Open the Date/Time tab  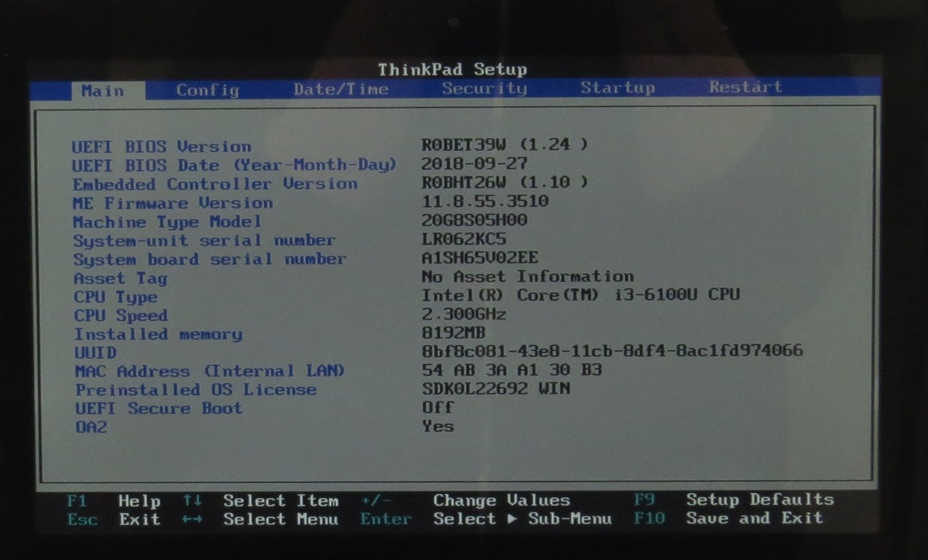click(x=340, y=89)
